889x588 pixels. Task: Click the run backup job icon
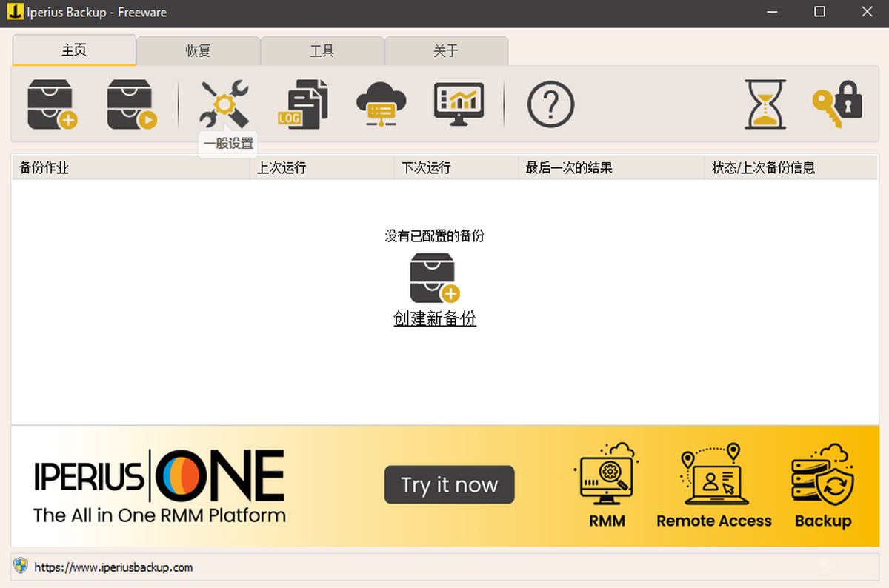click(x=131, y=104)
